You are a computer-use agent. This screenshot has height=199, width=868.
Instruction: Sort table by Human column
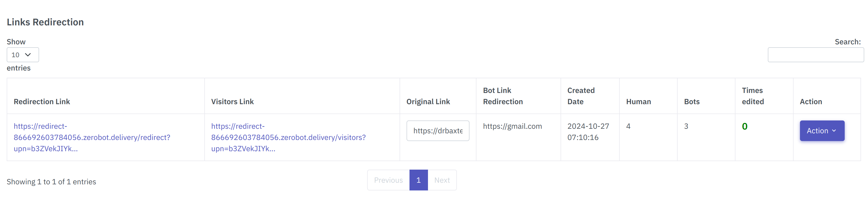click(638, 101)
